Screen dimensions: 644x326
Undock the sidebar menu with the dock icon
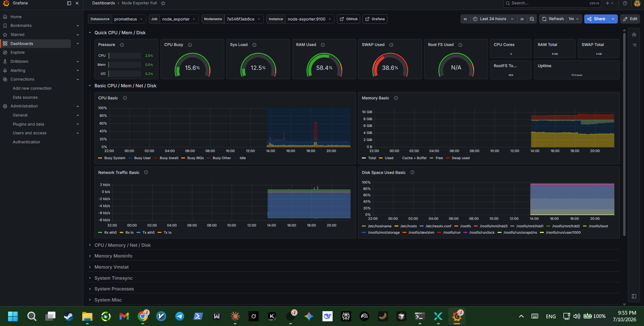pos(69,3)
